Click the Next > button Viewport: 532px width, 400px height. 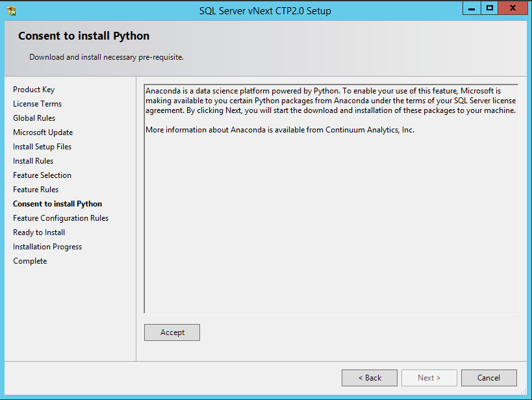tap(429, 378)
